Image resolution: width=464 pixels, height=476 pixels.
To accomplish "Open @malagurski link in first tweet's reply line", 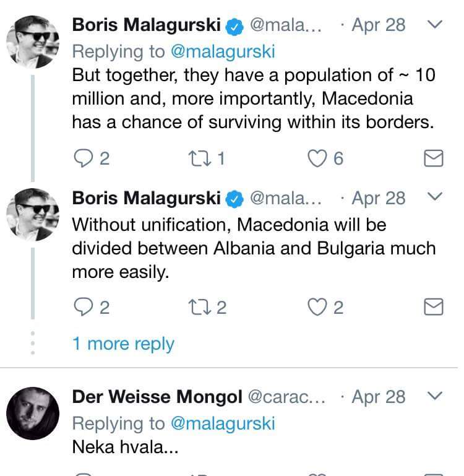I will (x=221, y=50).
